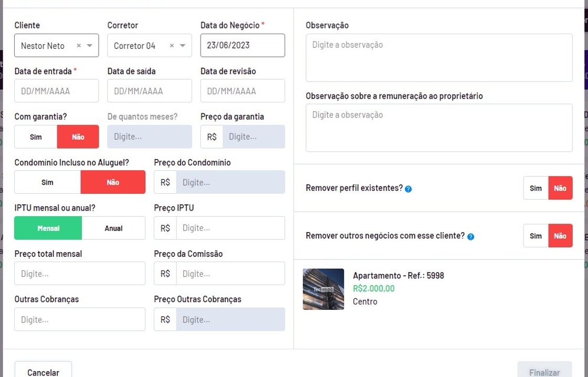Enable Sim for Remover perfil existentes
Viewport: 588px width, 377px height.
click(x=535, y=188)
